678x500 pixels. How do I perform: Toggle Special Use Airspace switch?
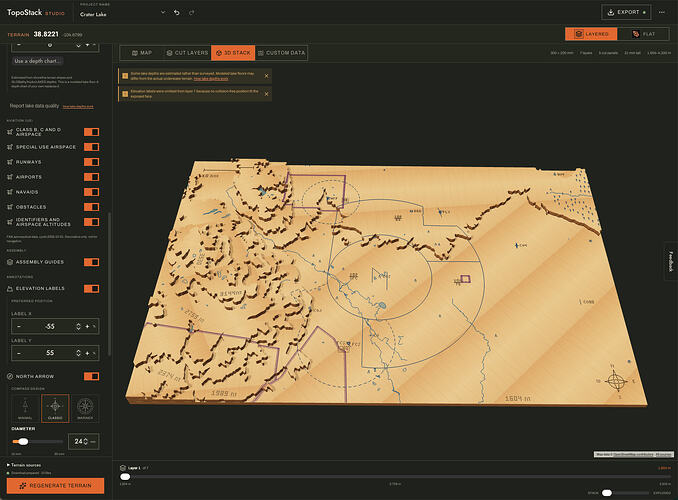click(91, 147)
